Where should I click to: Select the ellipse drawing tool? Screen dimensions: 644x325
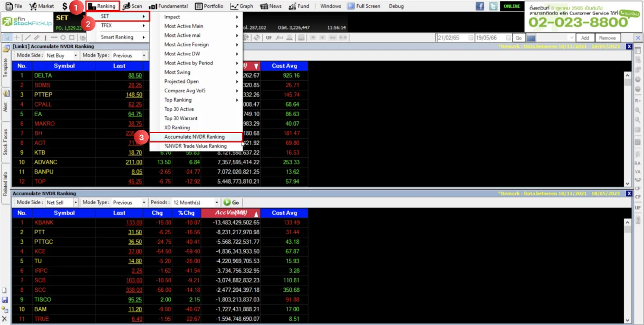63,37
